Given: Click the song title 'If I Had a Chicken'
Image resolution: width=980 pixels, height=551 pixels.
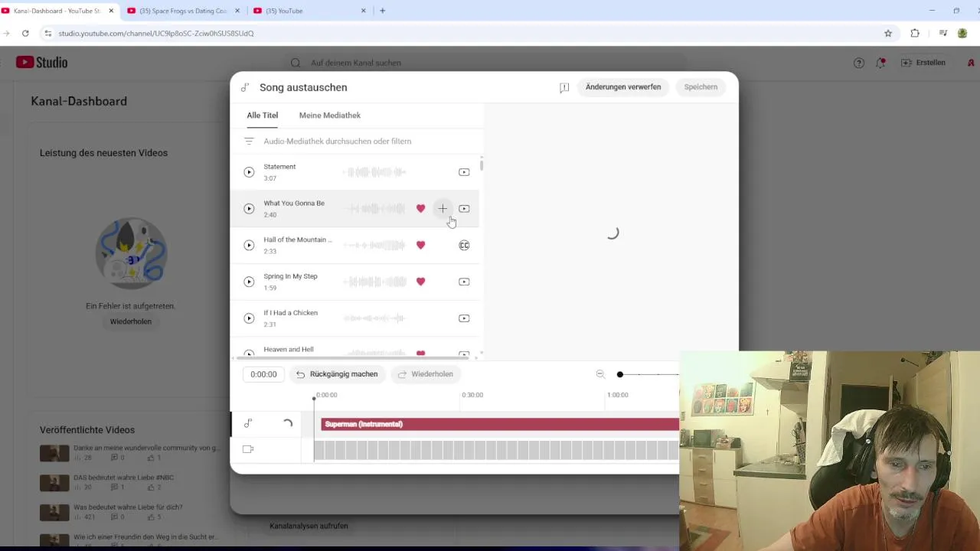Looking at the screenshot, I should tap(290, 313).
